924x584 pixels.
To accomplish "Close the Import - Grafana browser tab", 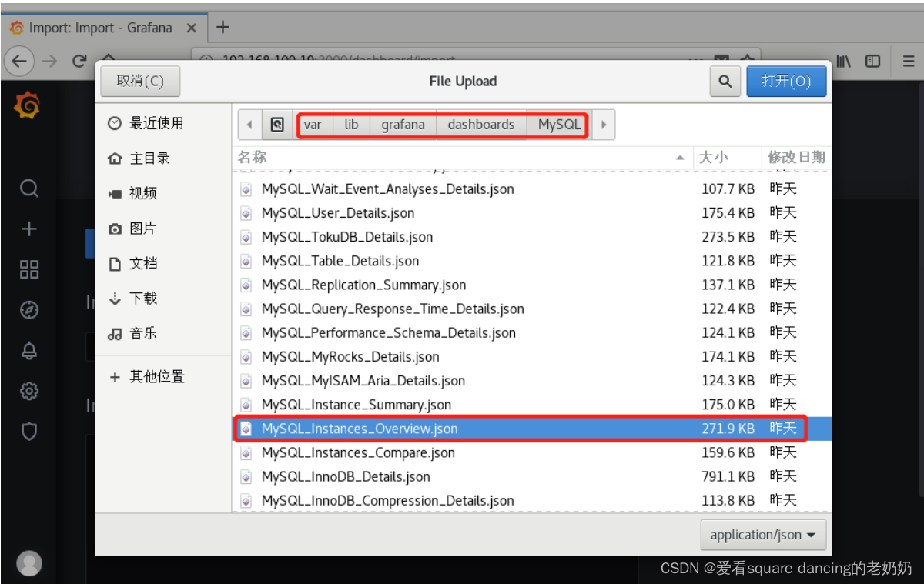I will 192,28.
